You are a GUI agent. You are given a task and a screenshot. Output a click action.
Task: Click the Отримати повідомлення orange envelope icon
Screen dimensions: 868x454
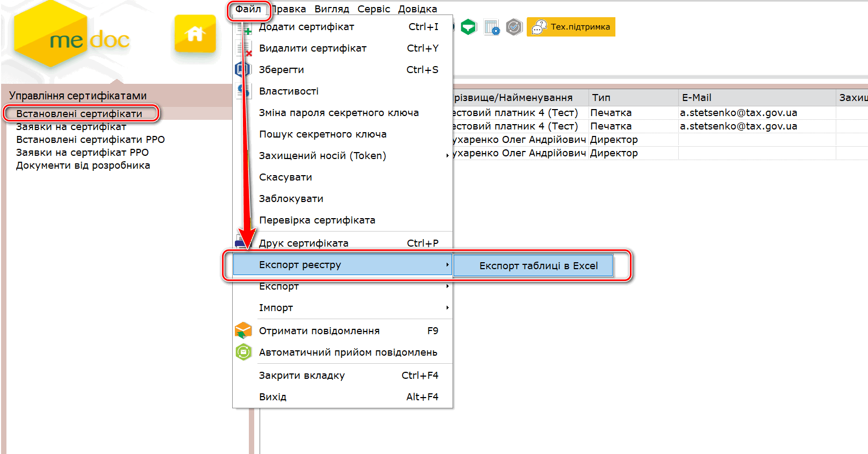[x=243, y=330]
